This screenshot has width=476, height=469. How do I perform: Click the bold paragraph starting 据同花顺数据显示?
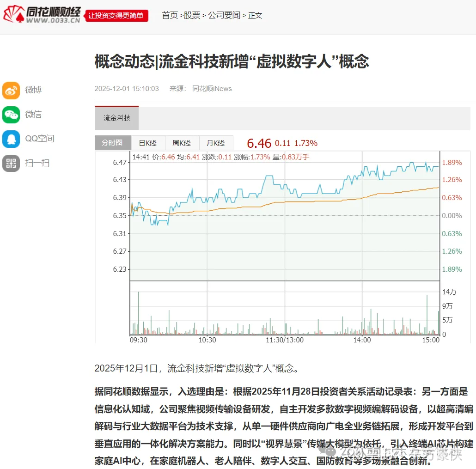click(284, 426)
